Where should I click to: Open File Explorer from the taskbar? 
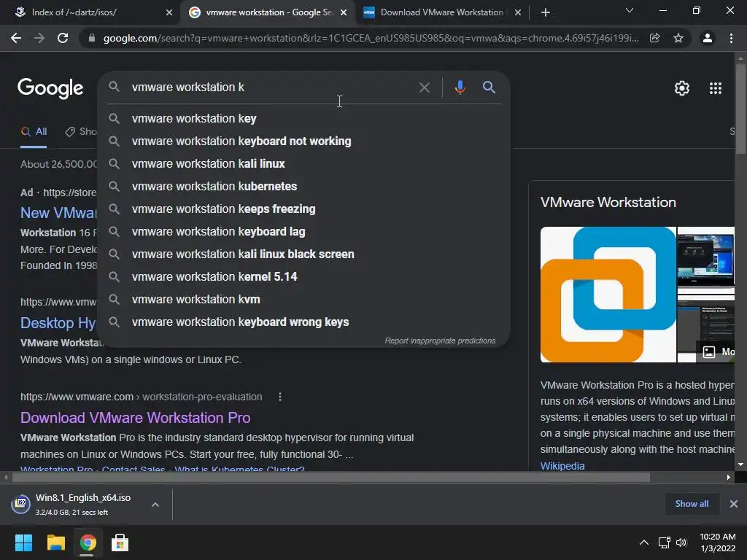(55, 542)
